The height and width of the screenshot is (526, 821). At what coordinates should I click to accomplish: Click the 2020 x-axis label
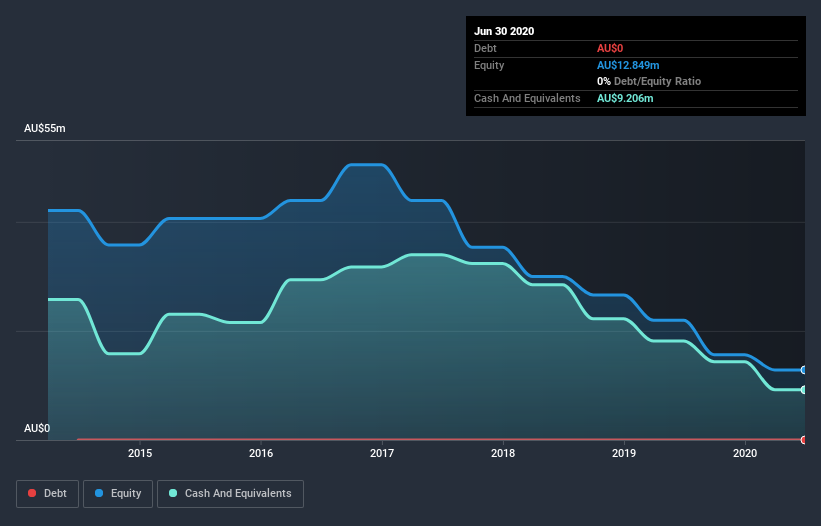point(745,453)
